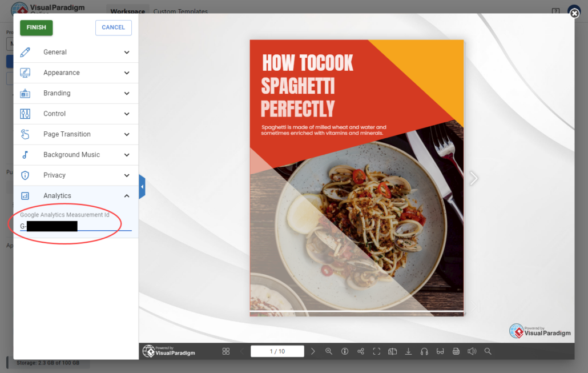Open the Workspace tab
This screenshot has height=373, width=588.
(x=128, y=11)
